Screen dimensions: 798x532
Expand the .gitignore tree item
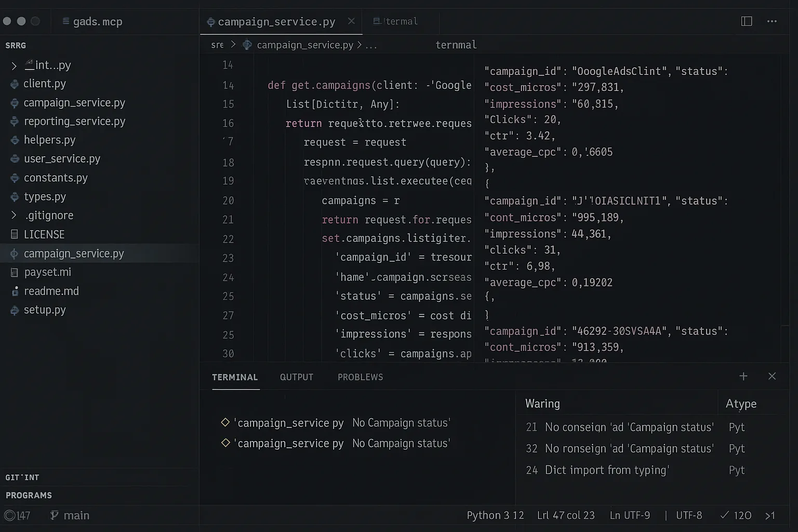coord(14,215)
